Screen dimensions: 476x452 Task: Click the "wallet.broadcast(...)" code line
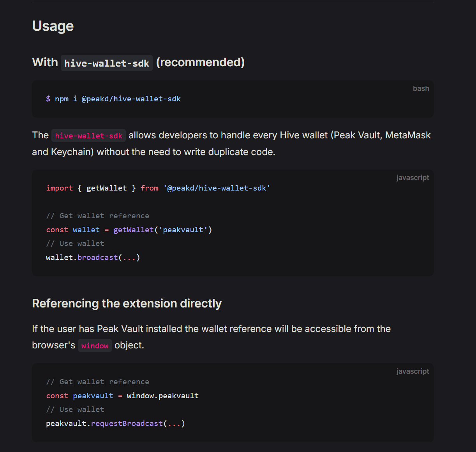(93, 258)
